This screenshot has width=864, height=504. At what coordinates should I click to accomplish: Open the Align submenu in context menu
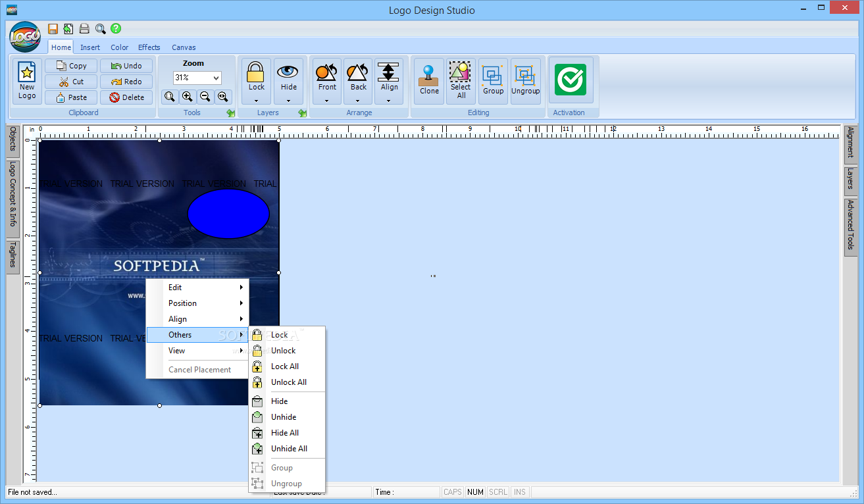tap(197, 319)
